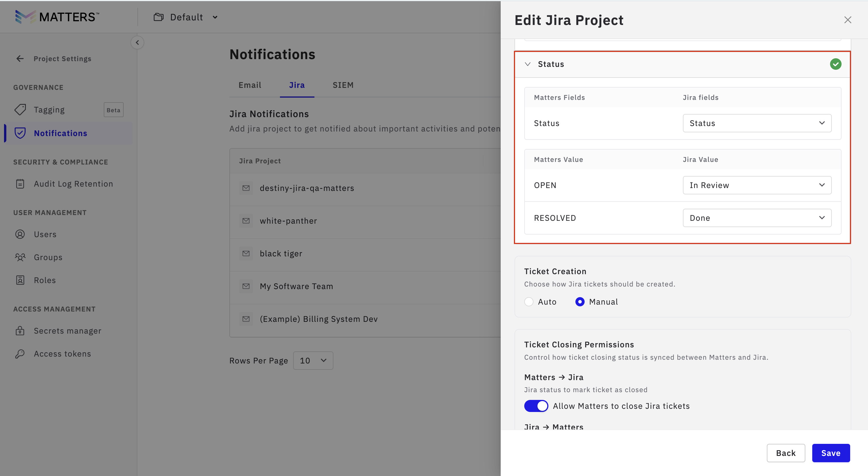Open Jira value dropdown for OPEN
This screenshot has height=476, width=868.
[x=757, y=185]
